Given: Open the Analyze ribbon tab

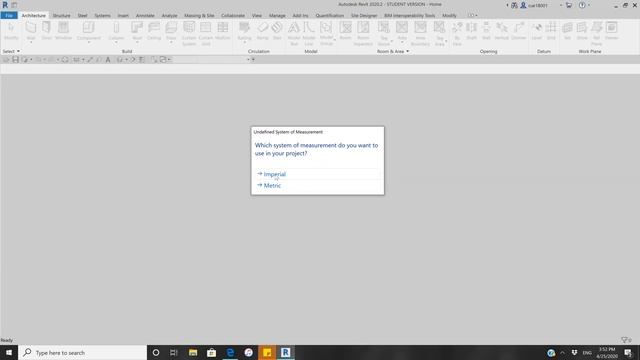Looking at the screenshot, I should 169,16.
